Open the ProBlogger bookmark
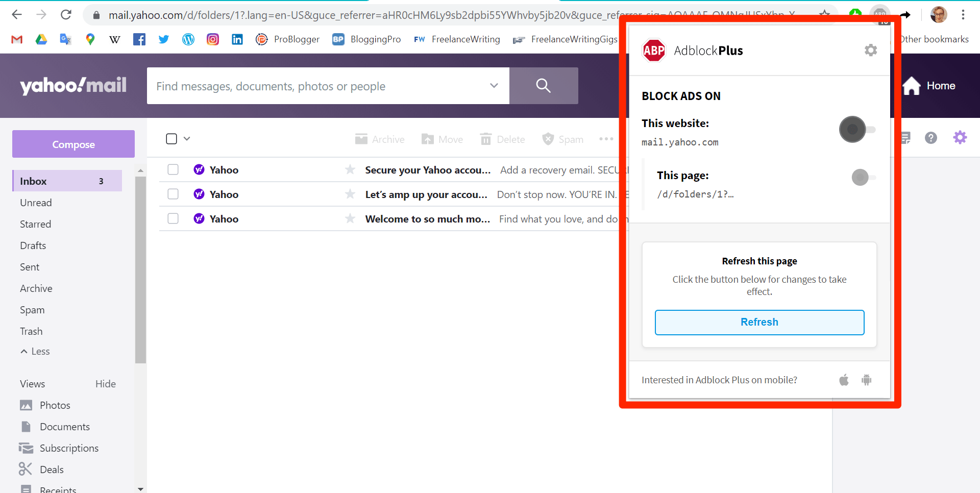Image resolution: width=980 pixels, height=493 pixels. coord(288,39)
